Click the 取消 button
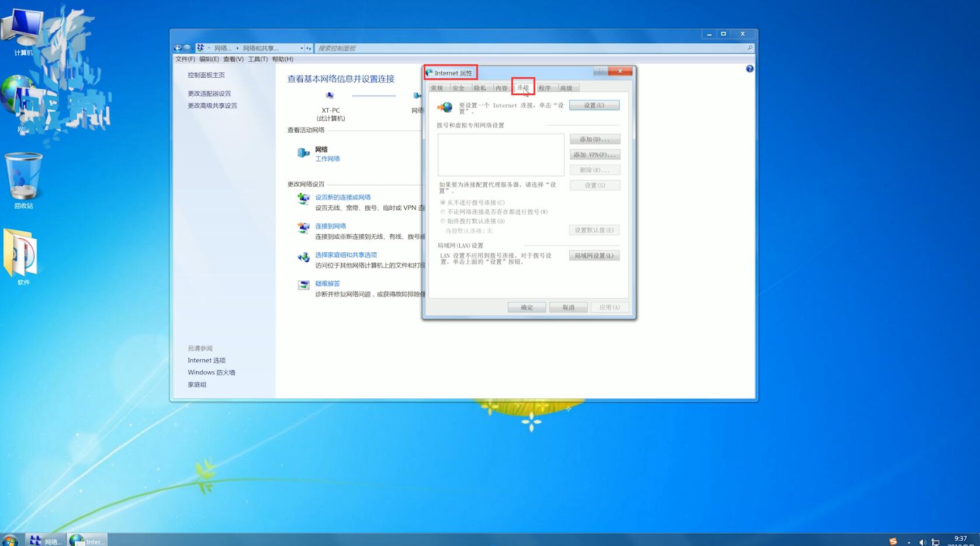The width and height of the screenshot is (980, 546). (568, 308)
